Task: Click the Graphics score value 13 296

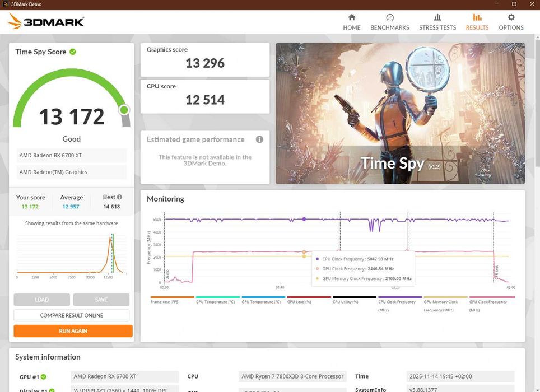Action: 205,63
